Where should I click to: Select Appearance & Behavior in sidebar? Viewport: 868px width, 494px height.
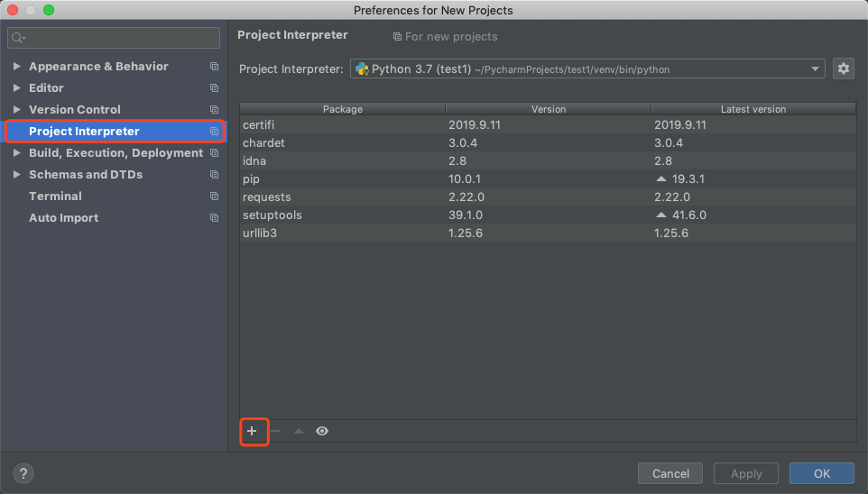98,67
